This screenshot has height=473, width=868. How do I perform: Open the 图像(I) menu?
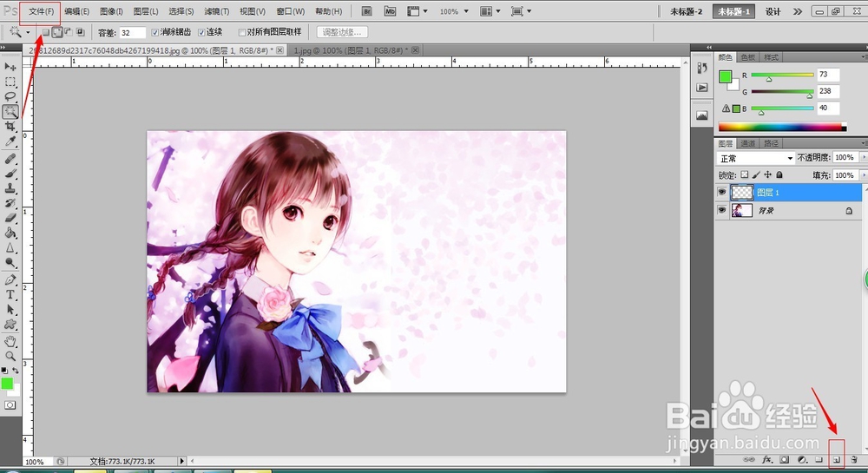pos(111,11)
